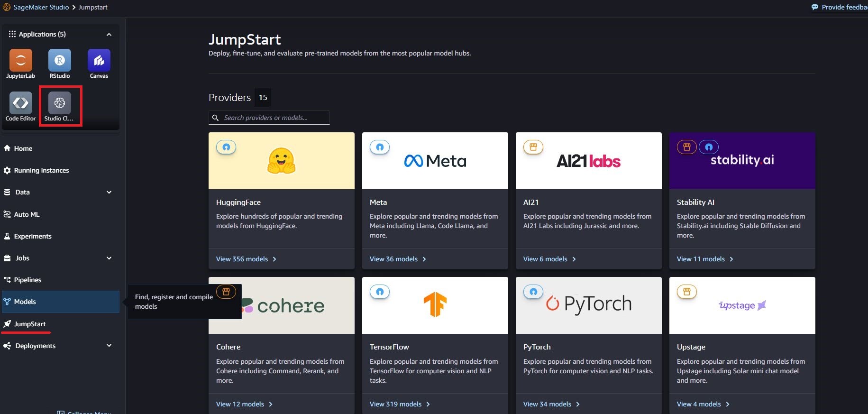Expand the Jobs menu

coord(109,258)
